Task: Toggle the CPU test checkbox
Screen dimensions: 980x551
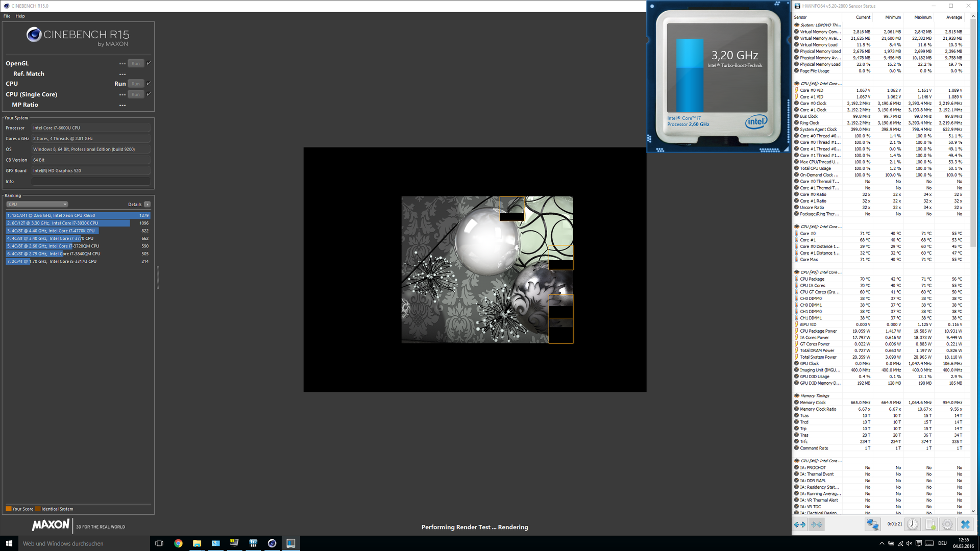Action: click(x=149, y=83)
